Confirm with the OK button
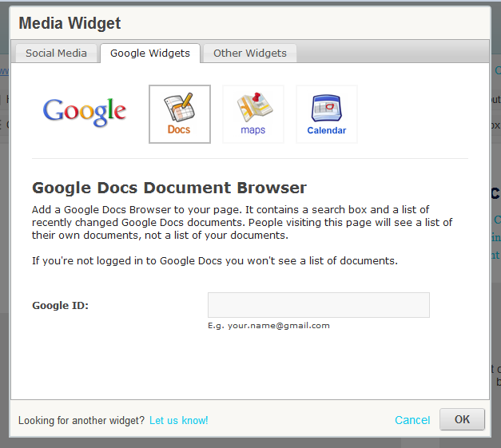The image size is (501, 448). click(x=462, y=419)
